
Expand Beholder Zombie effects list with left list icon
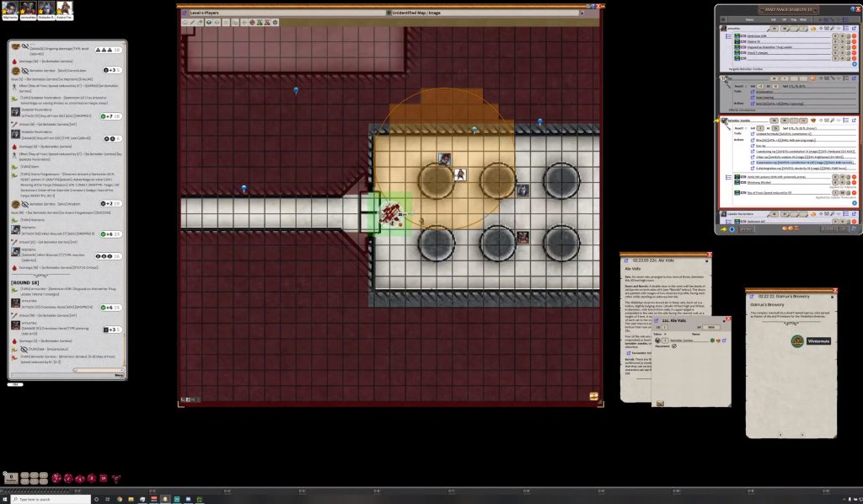coord(728,177)
